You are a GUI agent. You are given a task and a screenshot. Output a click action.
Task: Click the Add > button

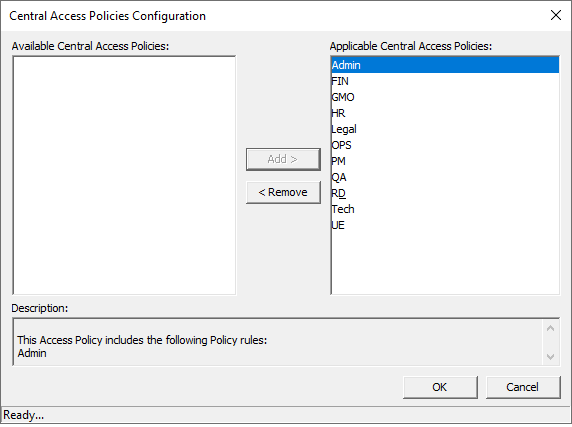283,159
